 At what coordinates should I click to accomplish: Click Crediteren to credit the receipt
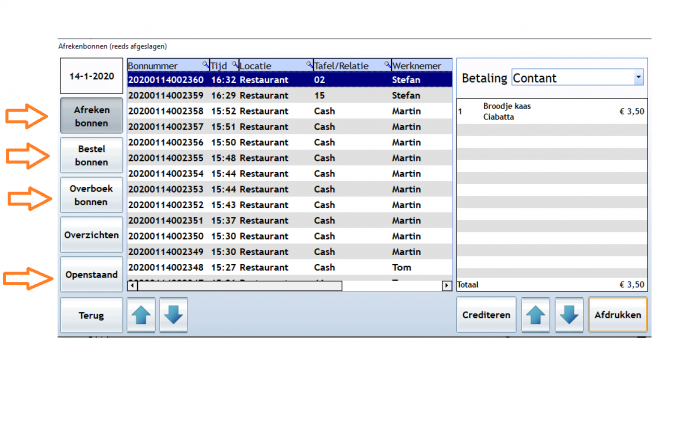point(487,315)
